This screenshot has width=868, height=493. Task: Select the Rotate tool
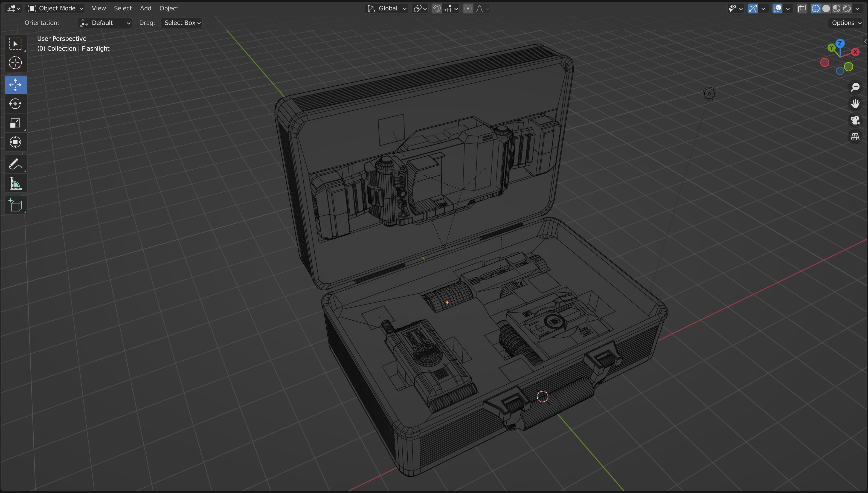click(16, 104)
